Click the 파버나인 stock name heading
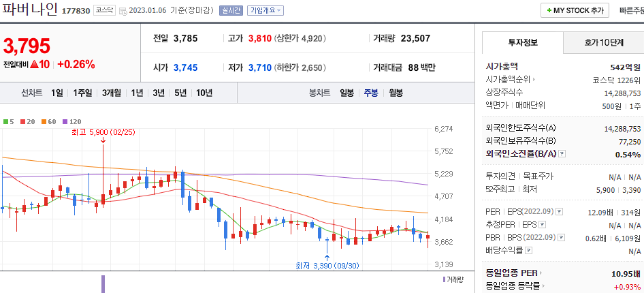The height and width of the screenshot is (293, 644). (30, 10)
